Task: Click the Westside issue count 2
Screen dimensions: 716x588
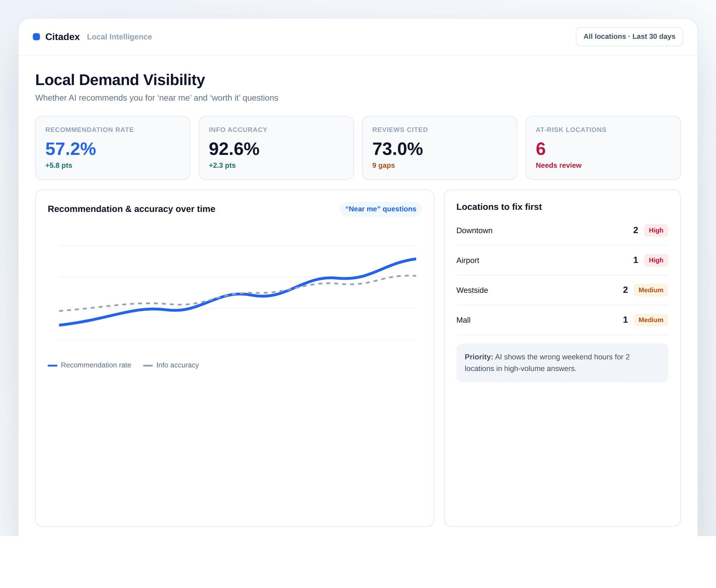Action: (625, 290)
